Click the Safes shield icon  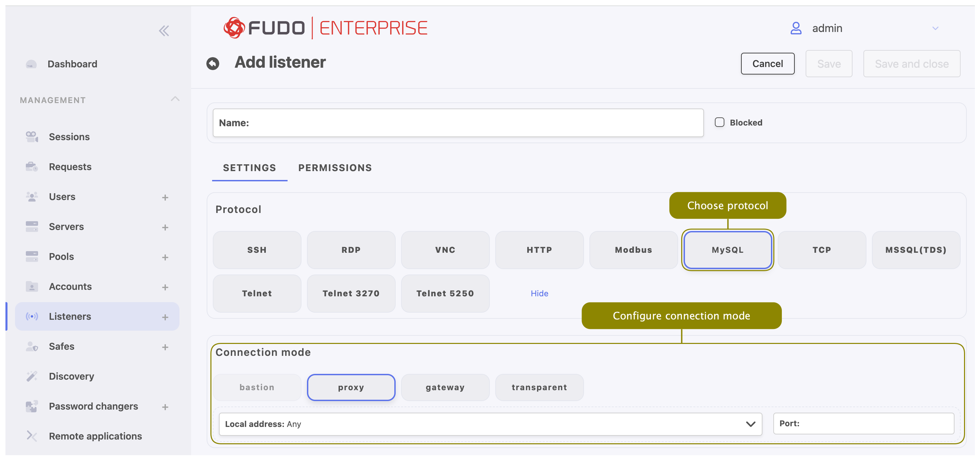(32, 346)
